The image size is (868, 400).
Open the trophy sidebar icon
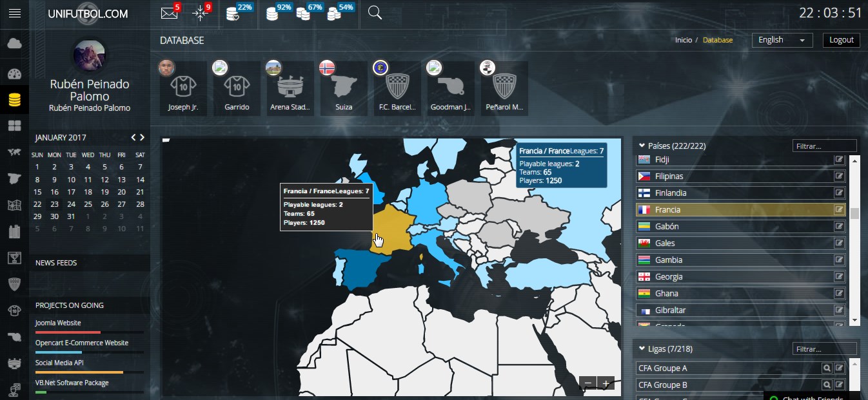[14, 258]
